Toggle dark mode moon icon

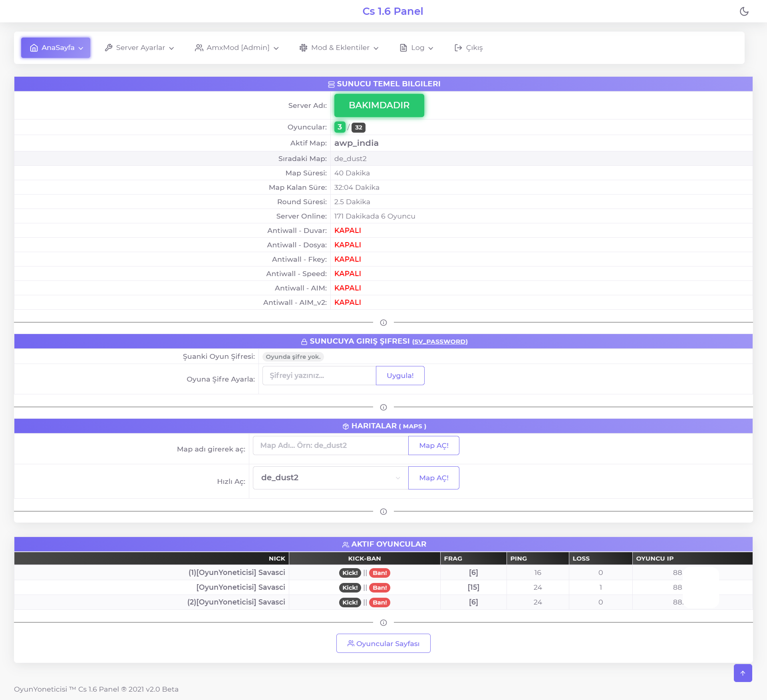click(x=744, y=11)
